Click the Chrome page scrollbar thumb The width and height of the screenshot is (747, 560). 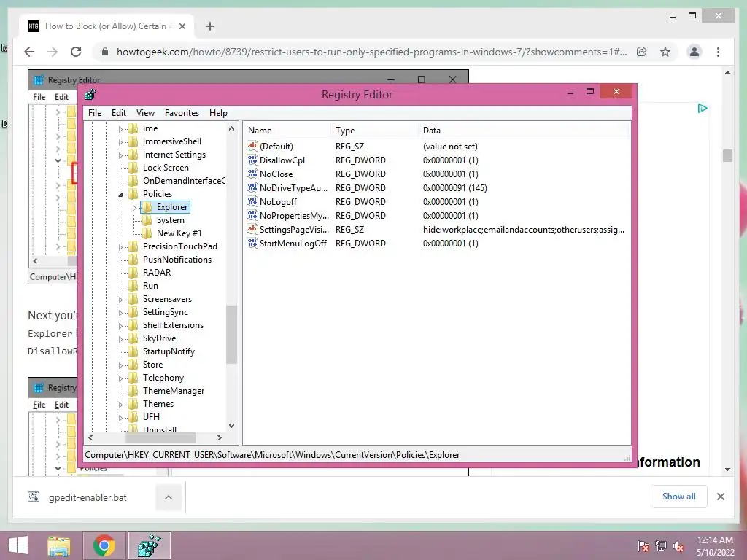point(727,156)
